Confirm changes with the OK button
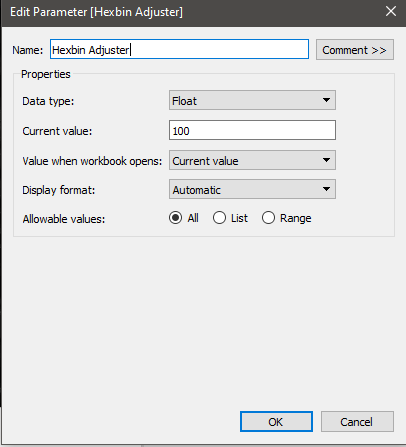Image resolution: width=406 pixels, height=447 pixels. pos(276,422)
